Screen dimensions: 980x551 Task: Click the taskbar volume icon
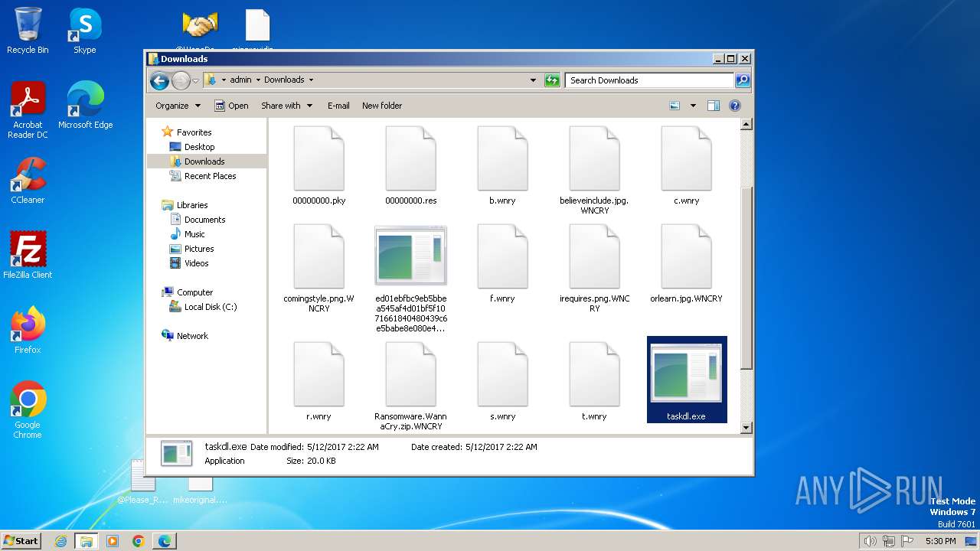click(870, 541)
